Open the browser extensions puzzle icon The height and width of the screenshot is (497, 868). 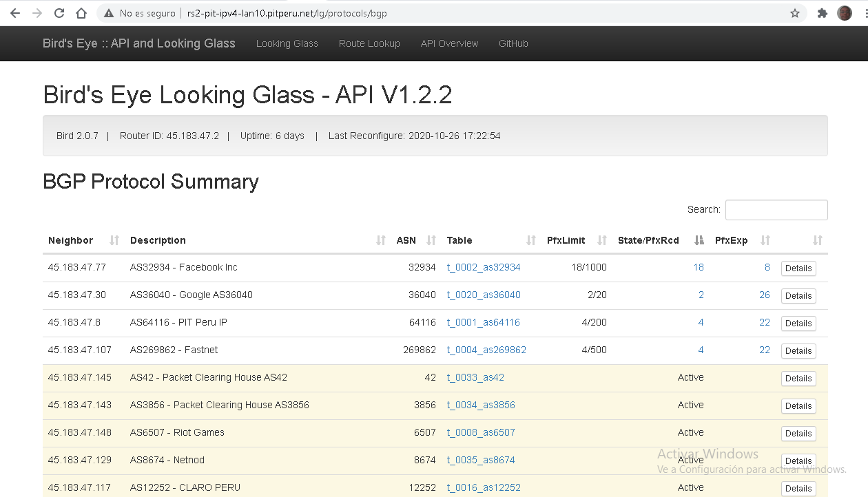pos(822,13)
